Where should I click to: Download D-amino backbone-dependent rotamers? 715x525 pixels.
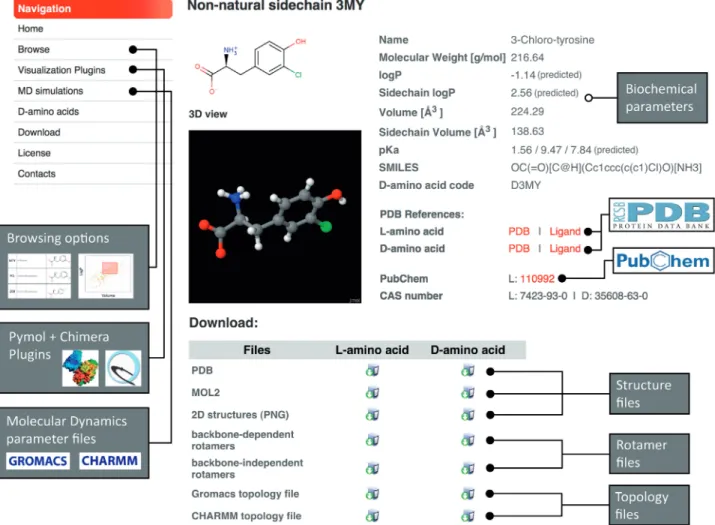[x=467, y=440]
